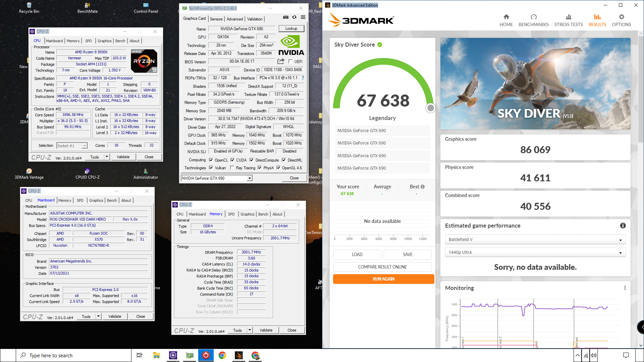Click Windows search box
Image resolution: width=644 pixels, height=362 pixels.
73,355
